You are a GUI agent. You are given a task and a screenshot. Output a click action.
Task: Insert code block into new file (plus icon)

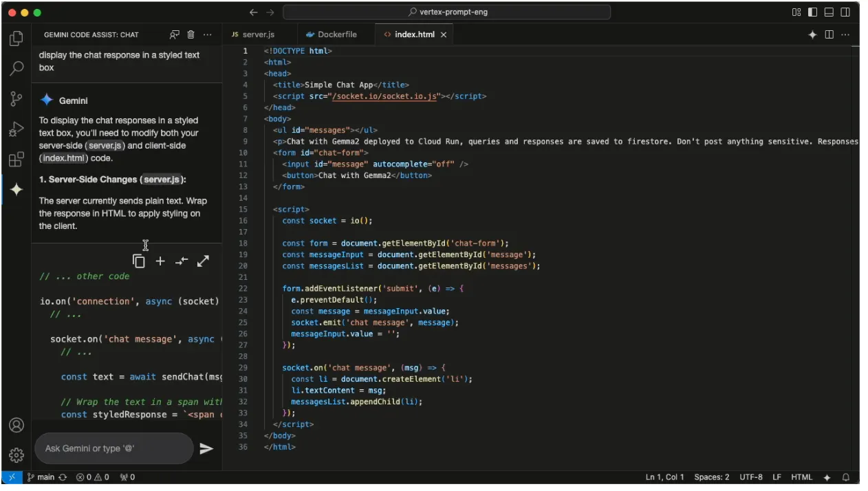click(x=160, y=261)
